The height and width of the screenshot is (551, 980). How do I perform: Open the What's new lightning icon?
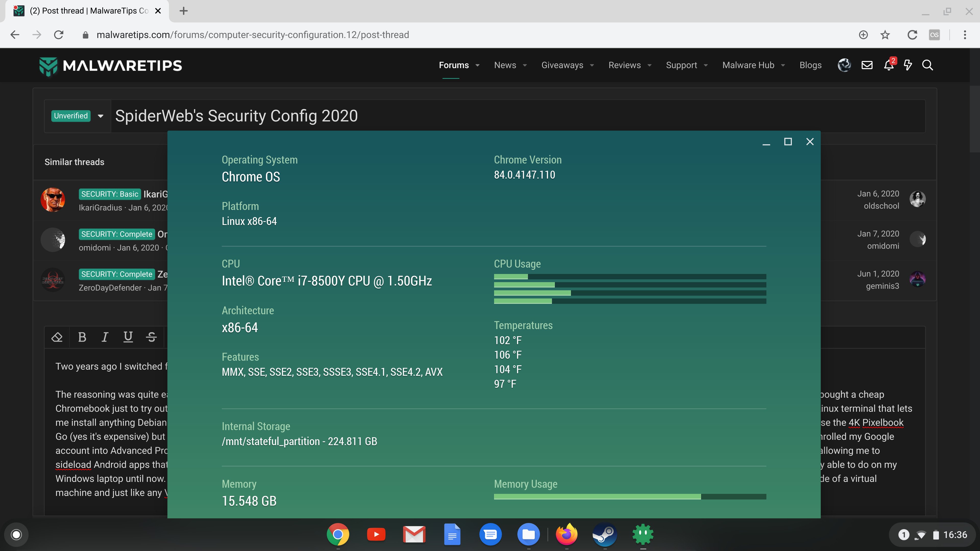[908, 65]
